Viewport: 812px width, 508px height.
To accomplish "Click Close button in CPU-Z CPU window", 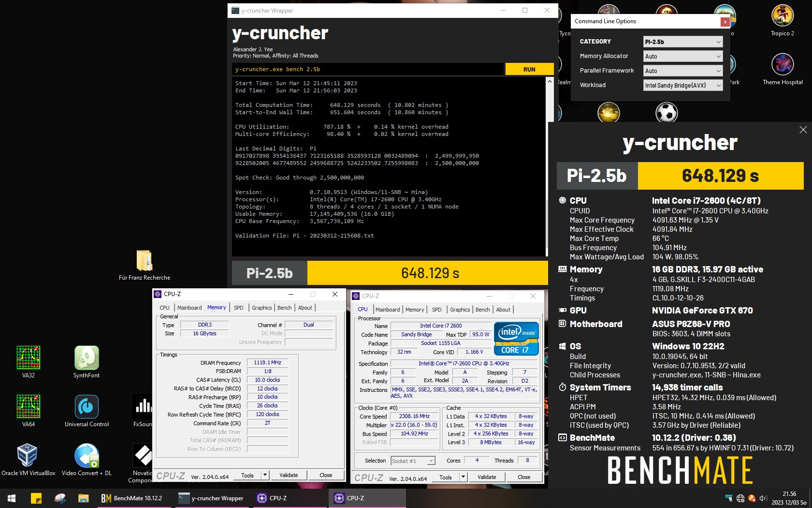I will (x=524, y=477).
